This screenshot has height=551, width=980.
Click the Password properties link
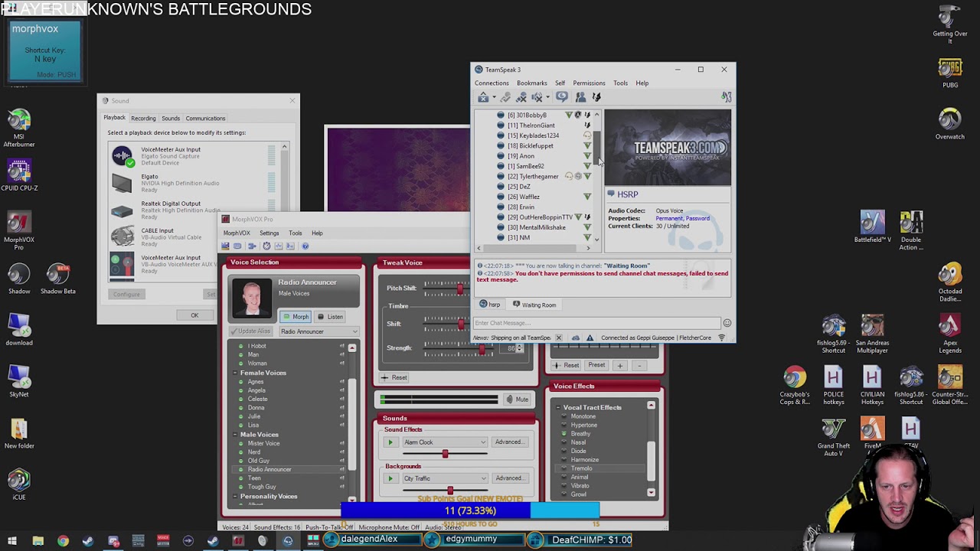[x=696, y=219]
